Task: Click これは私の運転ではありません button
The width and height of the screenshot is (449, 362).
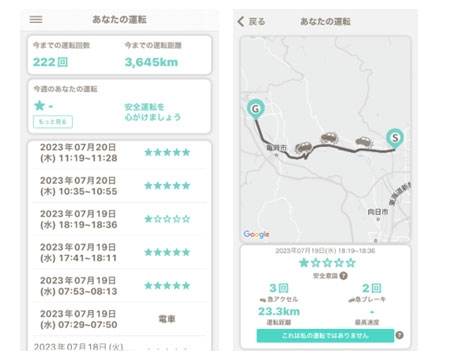Action: coord(325,336)
